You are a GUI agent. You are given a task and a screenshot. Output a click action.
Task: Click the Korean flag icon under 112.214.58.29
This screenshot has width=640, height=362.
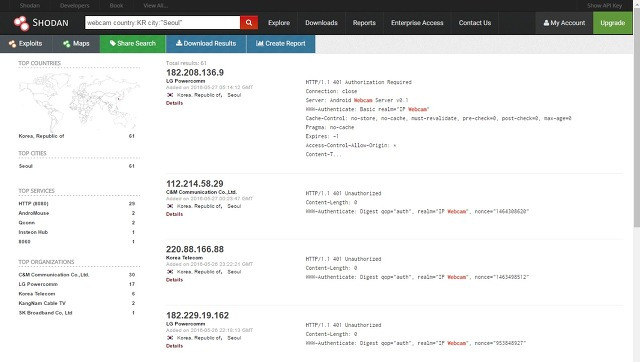point(170,206)
